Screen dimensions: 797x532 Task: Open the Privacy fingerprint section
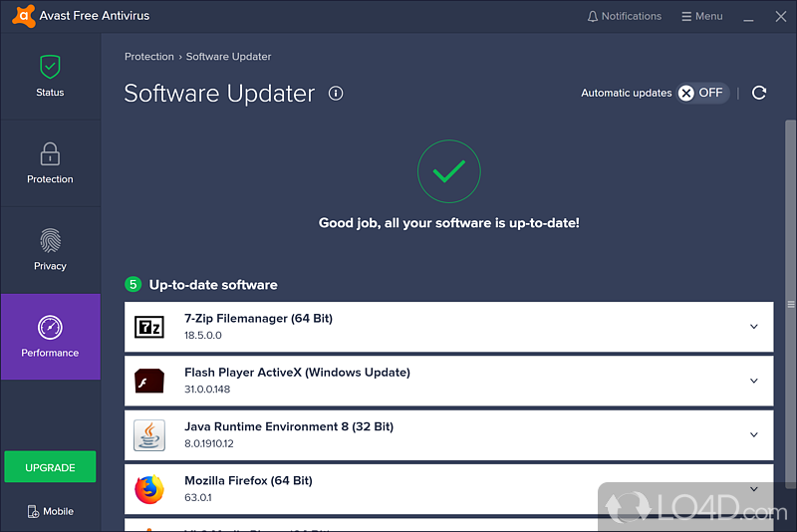pyautogui.click(x=51, y=250)
